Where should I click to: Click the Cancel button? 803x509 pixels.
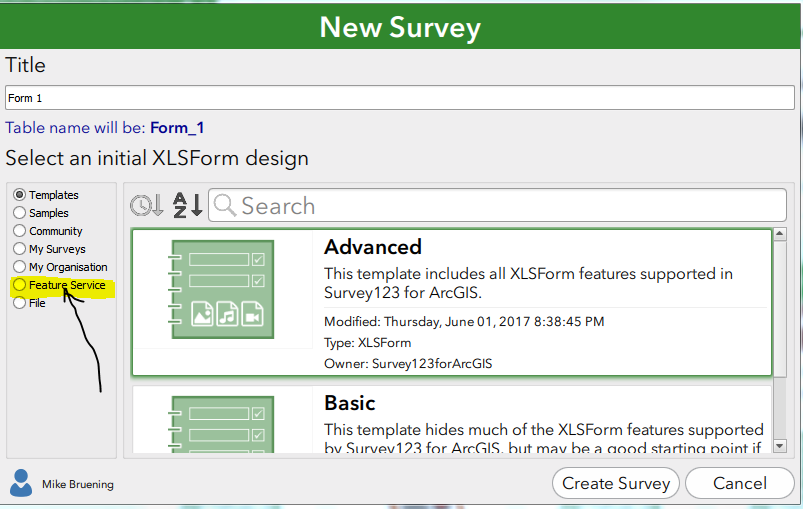coord(740,483)
